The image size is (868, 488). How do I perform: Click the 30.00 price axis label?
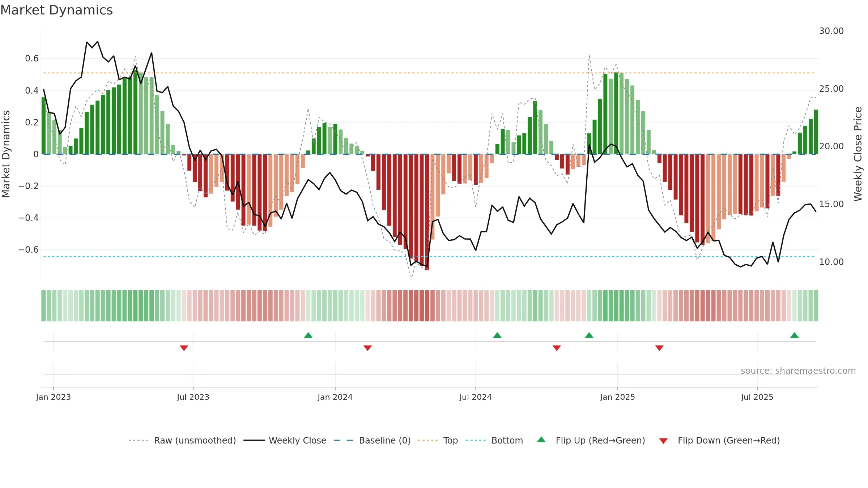[x=831, y=31]
